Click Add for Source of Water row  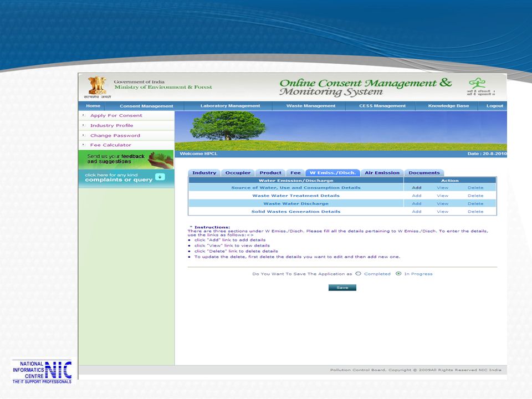[x=417, y=188]
